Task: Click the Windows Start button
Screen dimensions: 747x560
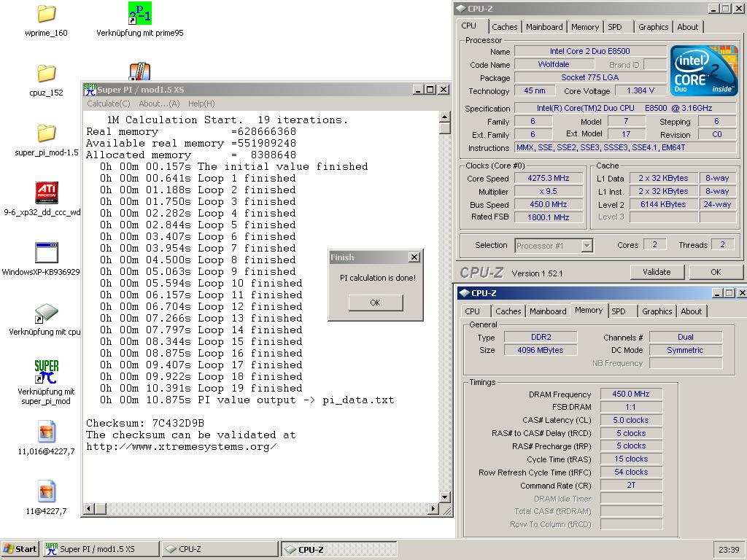Action: pyautogui.click(x=20, y=549)
